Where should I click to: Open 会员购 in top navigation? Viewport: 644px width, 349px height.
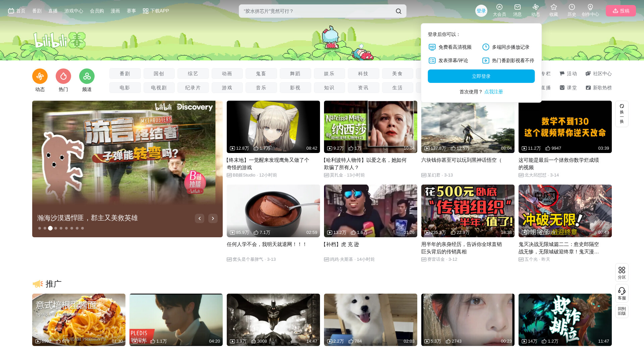click(x=97, y=11)
